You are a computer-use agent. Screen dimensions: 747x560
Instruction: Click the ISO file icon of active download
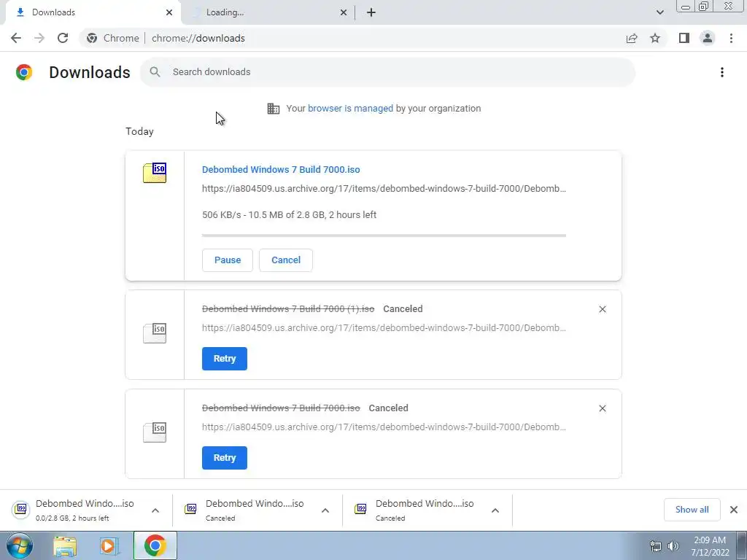point(155,172)
